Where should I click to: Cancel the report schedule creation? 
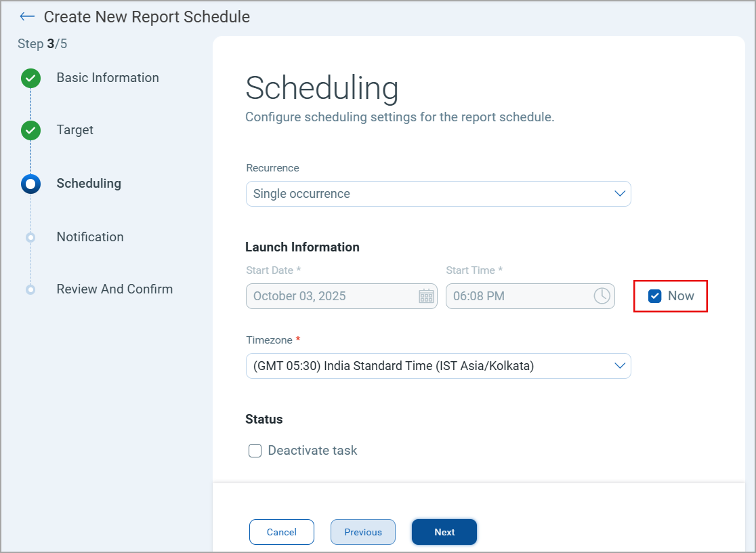click(281, 532)
